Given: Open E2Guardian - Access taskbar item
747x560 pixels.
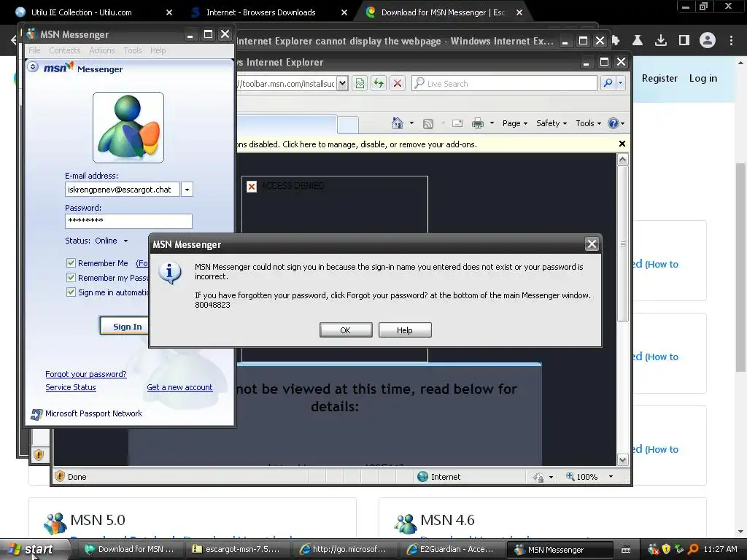Looking at the screenshot, I should pyautogui.click(x=451, y=549).
